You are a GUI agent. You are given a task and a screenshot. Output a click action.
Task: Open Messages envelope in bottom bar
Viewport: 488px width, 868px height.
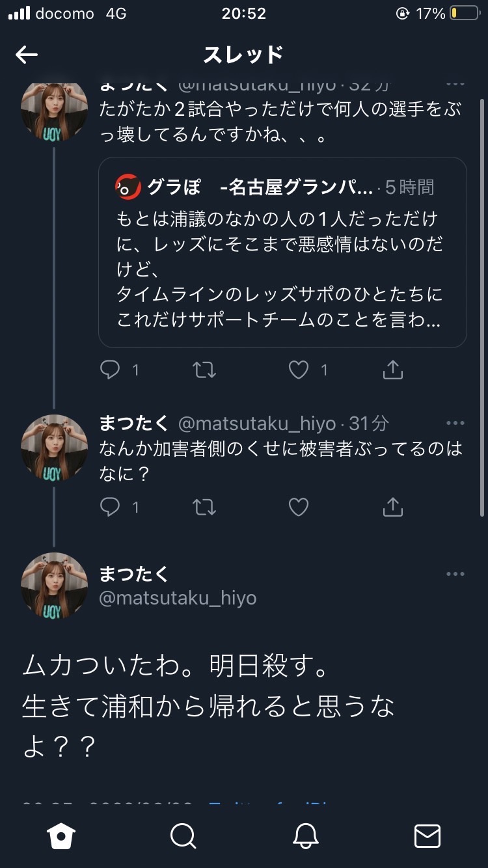pos(427,835)
